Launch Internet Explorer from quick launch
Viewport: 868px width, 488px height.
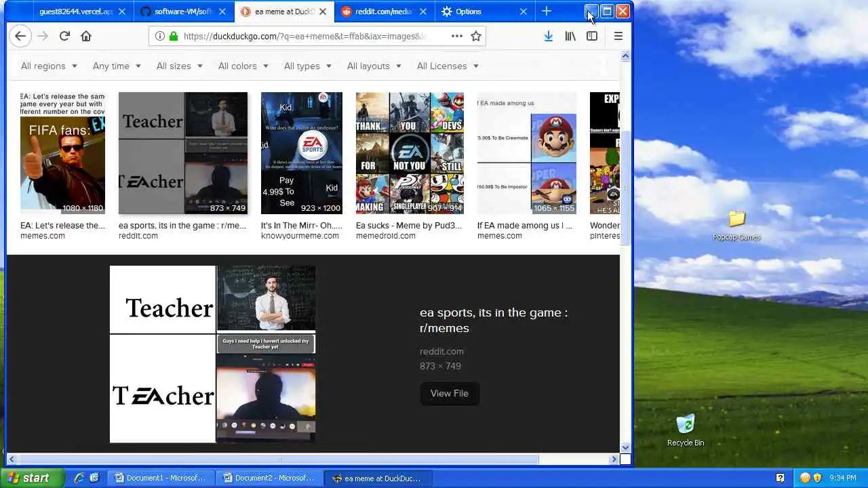tap(79, 478)
